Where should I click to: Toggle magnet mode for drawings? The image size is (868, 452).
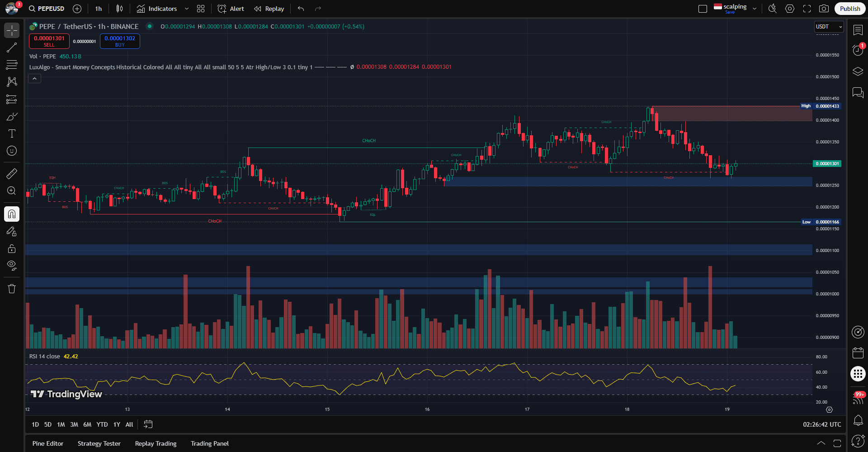pyautogui.click(x=12, y=214)
